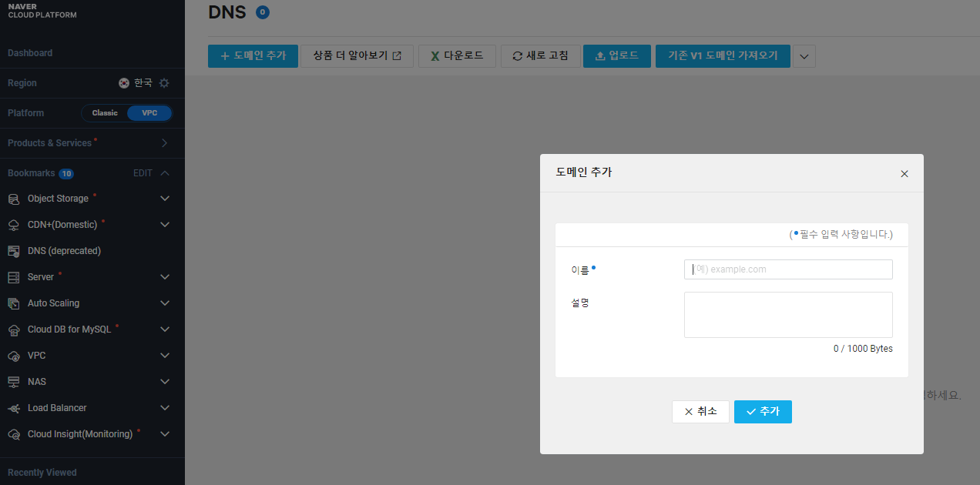The height and width of the screenshot is (485, 980).
Task: Open the Load Balancer service
Action: pos(57,407)
